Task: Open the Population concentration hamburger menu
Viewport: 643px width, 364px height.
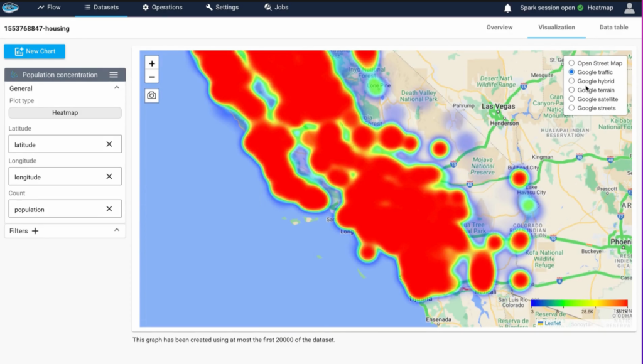Action: point(114,75)
